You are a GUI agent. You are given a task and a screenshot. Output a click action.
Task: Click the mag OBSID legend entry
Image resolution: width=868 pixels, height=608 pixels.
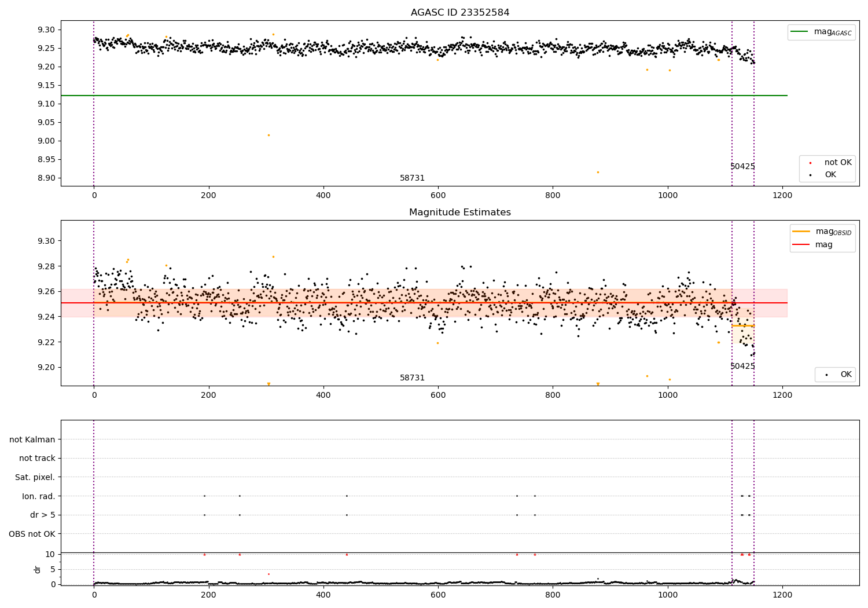(822, 232)
